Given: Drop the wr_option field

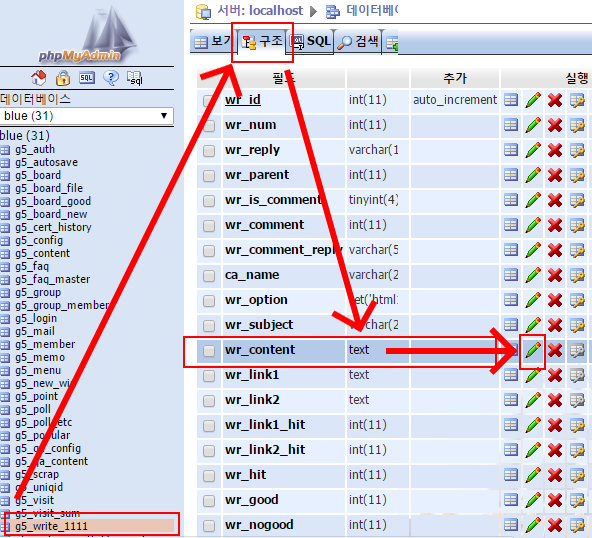Looking at the screenshot, I should [x=555, y=301].
